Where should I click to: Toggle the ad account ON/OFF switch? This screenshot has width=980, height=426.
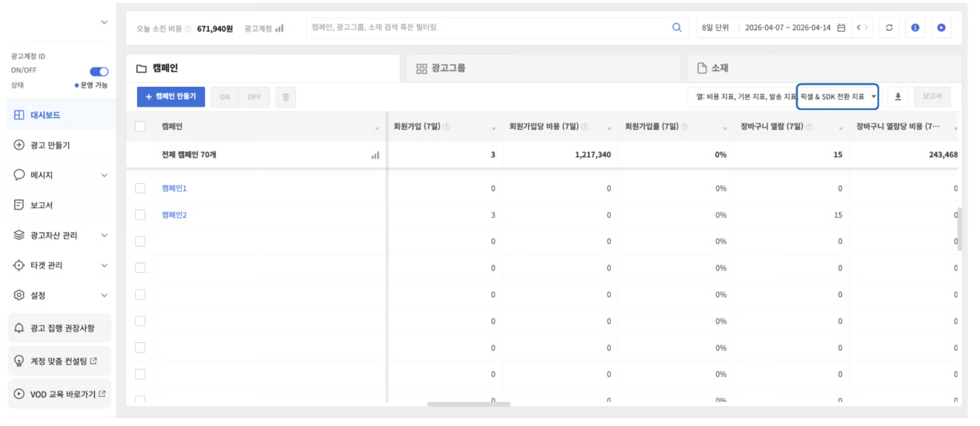click(x=99, y=72)
